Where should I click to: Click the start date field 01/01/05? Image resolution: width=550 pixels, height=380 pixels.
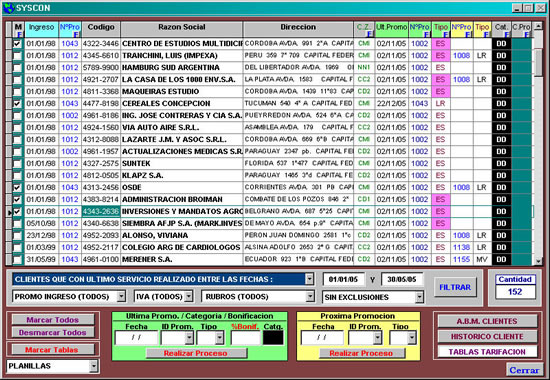(343, 279)
